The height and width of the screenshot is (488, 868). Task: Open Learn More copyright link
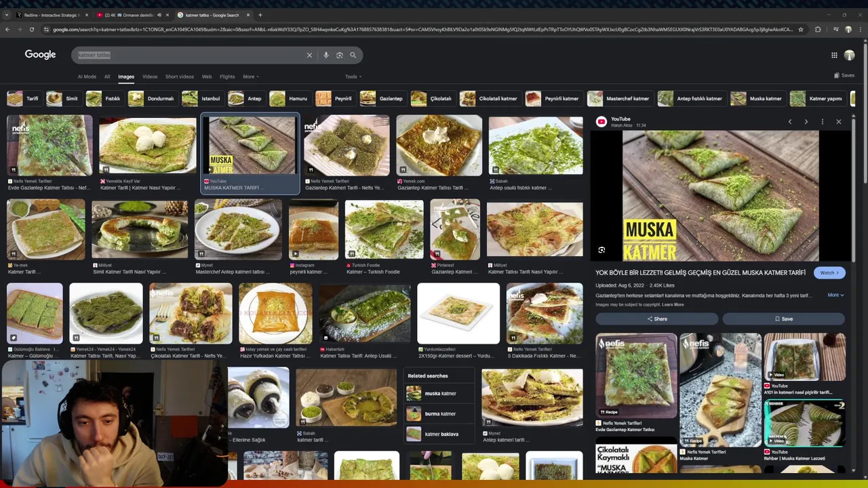click(673, 305)
